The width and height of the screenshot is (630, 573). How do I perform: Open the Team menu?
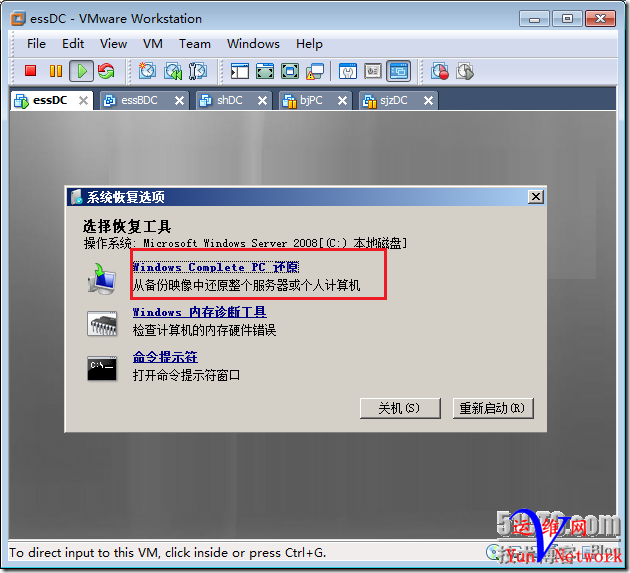coord(194,43)
